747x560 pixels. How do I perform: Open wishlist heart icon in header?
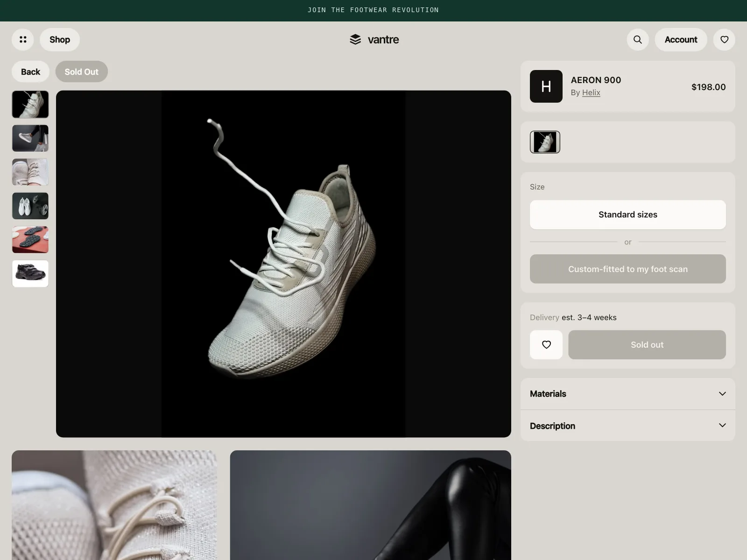(724, 40)
